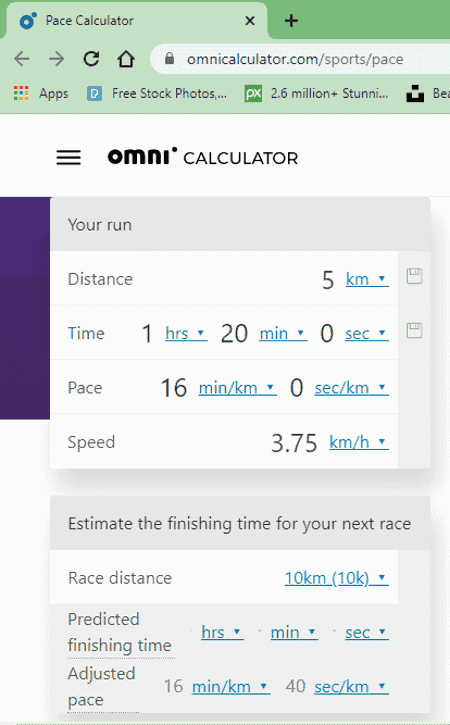450x725 pixels.
Task: Open a new tab with plus icon
Action: [291, 21]
